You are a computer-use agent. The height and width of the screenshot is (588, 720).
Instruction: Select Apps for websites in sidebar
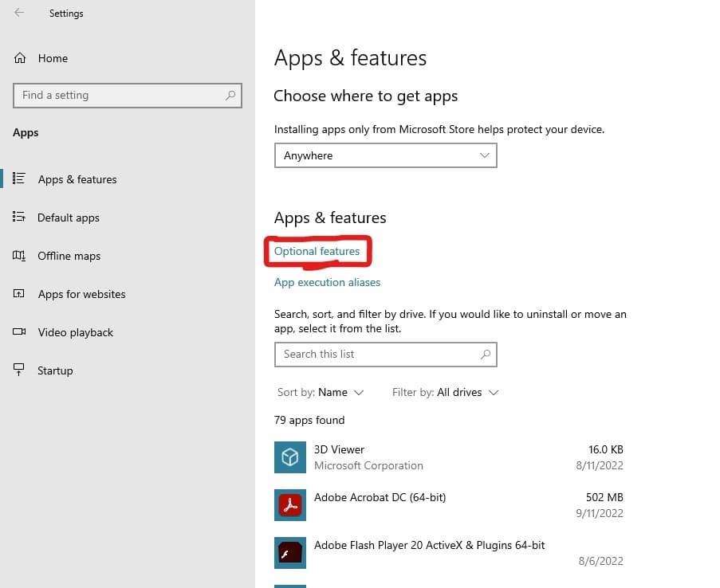click(x=81, y=293)
